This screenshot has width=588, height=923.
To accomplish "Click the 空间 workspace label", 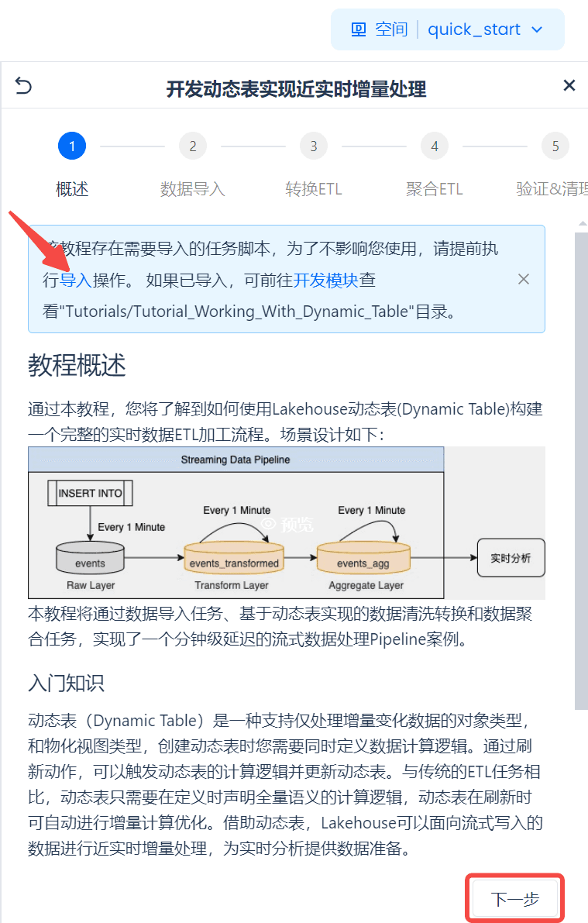I will [391, 29].
